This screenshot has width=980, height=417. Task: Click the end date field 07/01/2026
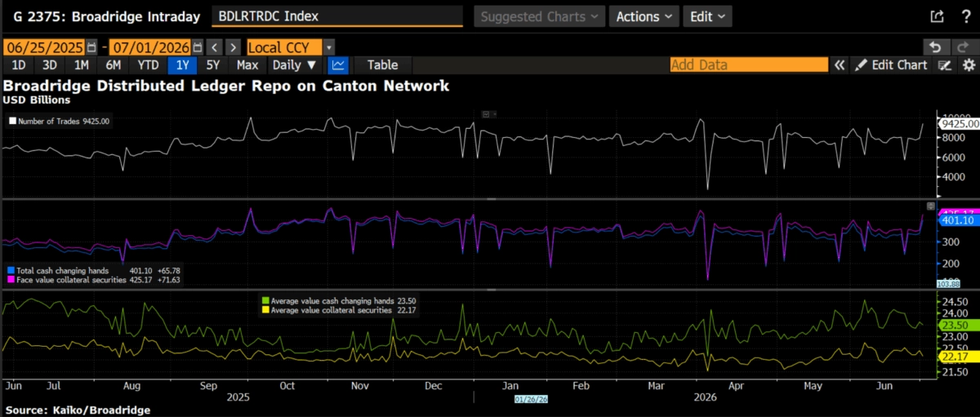tap(150, 47)
